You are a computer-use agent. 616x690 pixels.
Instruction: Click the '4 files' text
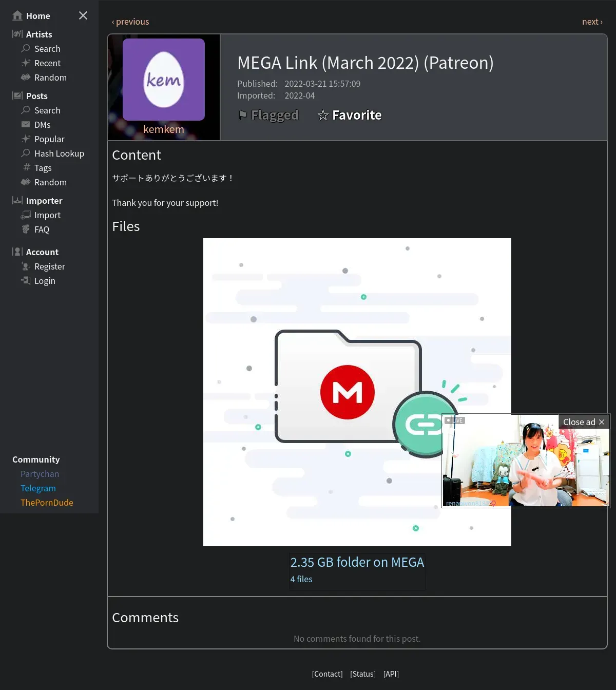click(301, 579)
